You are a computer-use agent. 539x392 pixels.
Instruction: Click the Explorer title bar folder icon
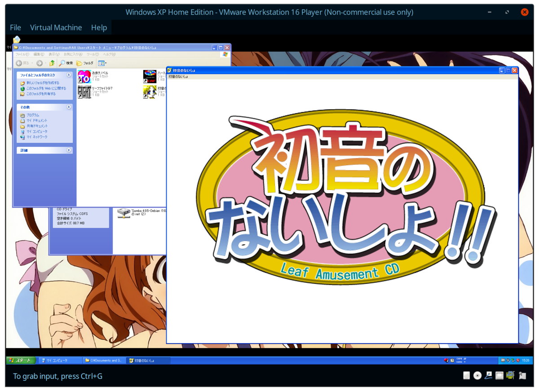coord(16,47)
